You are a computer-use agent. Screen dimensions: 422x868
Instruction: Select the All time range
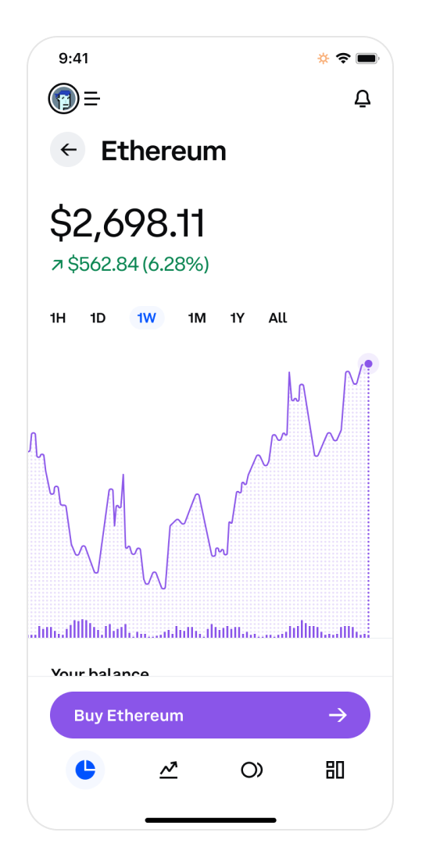278,318
